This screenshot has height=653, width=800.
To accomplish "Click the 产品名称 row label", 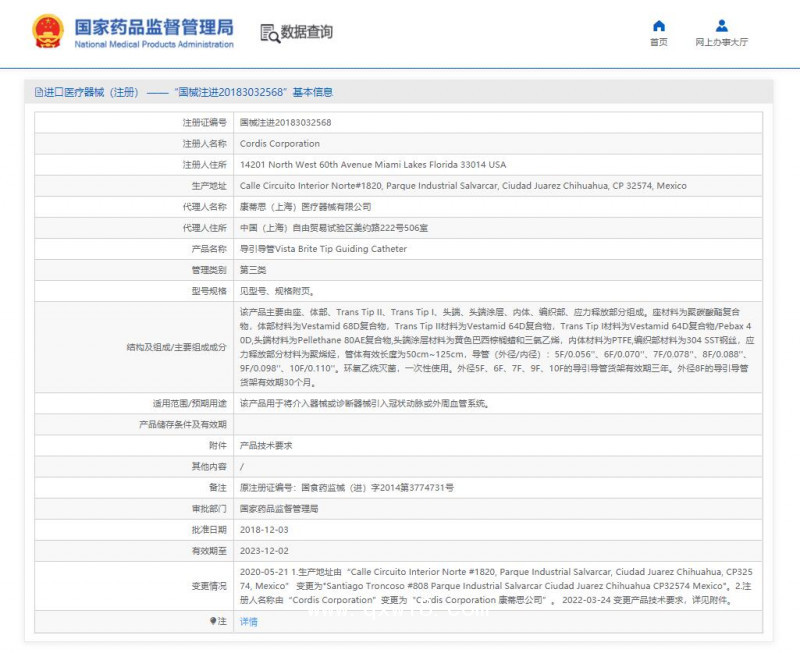I will [209, 249].
